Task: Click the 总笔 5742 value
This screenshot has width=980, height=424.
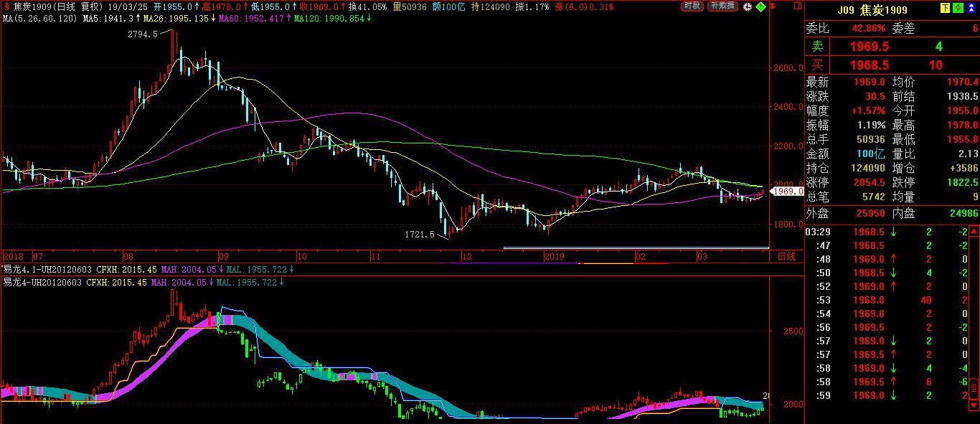Action: 875,197
